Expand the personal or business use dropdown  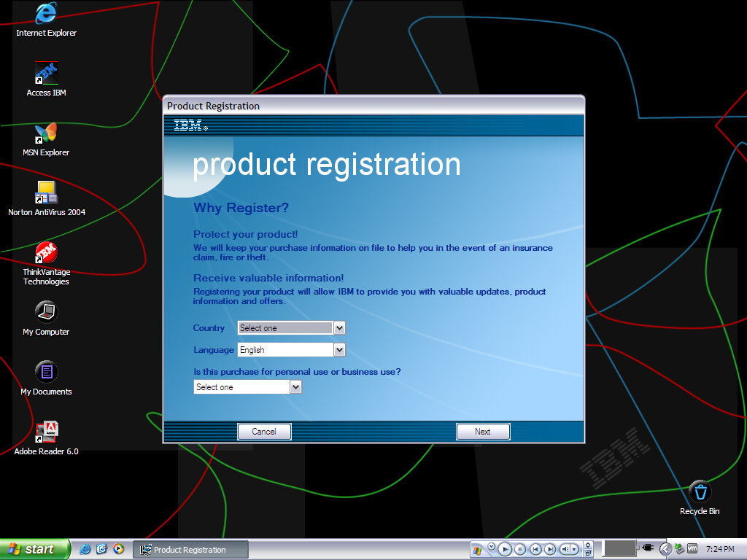pyautogui.click(x=295, y=387)
